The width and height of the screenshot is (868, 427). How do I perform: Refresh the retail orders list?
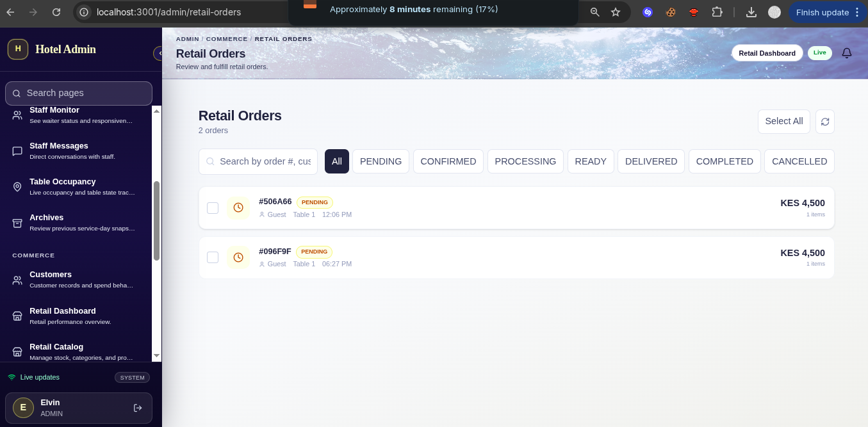pos(825,122)
